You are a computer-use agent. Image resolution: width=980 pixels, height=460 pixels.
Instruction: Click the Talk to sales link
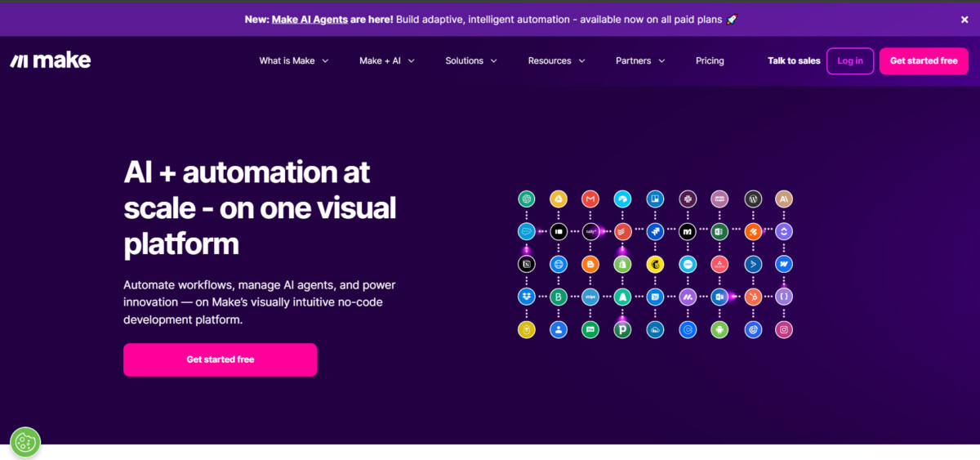794,60
